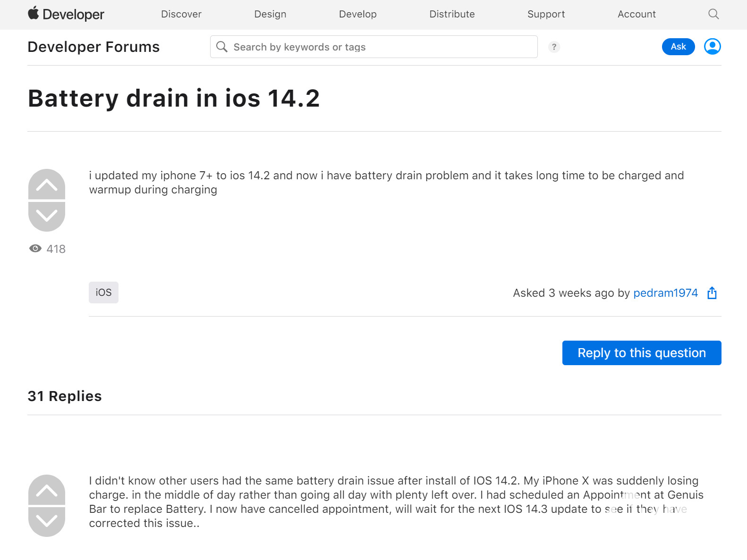Image resolution: width=747 pixels, height=560 pixels.
Task: Upvote the first reply about iPhone X
Action: pyautogui.click(x=47, y=490)
